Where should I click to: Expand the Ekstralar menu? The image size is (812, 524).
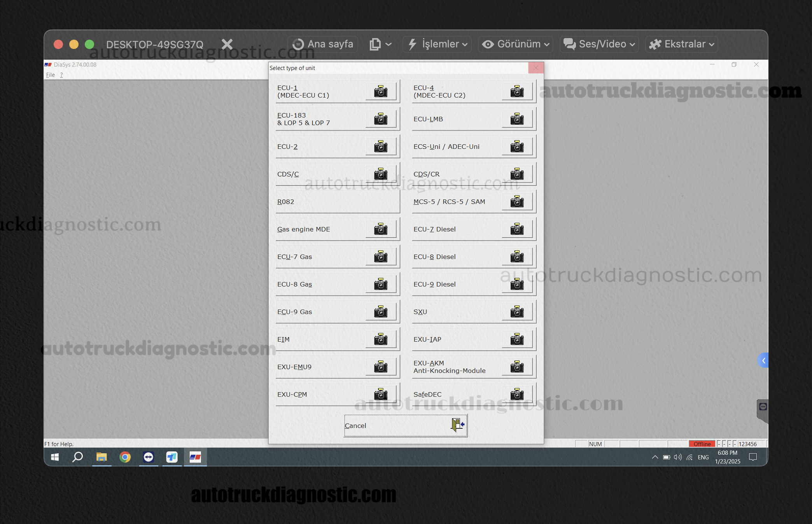(682, 44)
